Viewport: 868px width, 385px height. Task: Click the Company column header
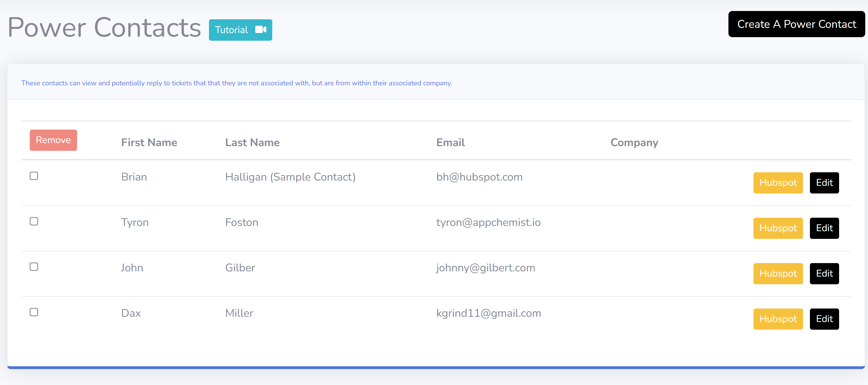(634, 143)
